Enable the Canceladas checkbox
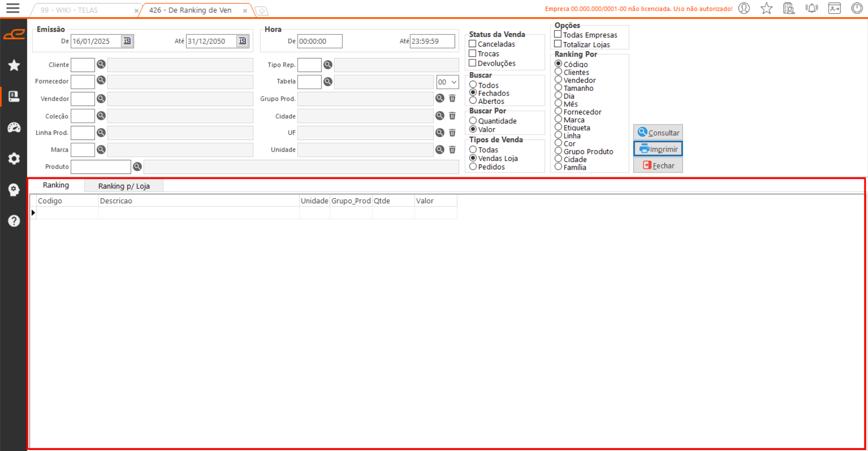The width and height of the screenshot is (868, 451). pos(473,44)
